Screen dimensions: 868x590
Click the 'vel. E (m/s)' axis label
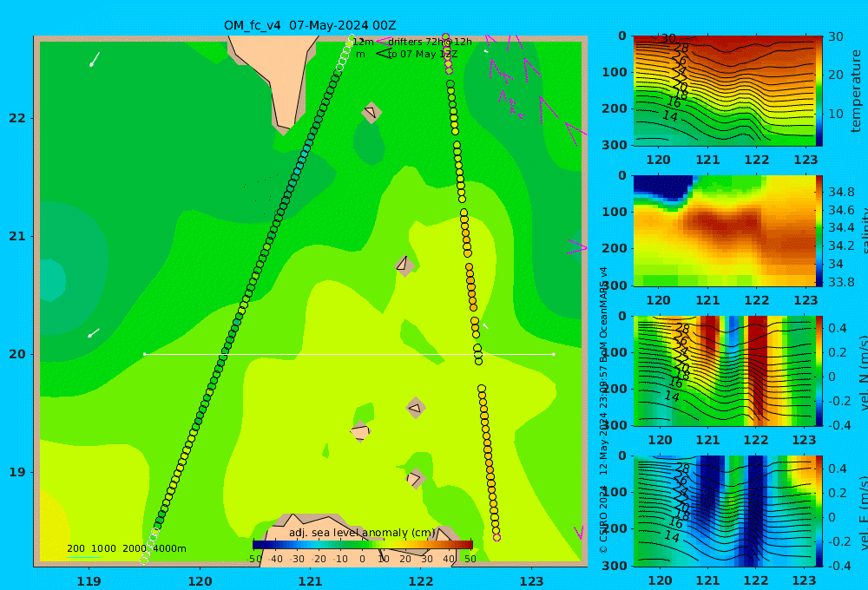tap(863, 513)
